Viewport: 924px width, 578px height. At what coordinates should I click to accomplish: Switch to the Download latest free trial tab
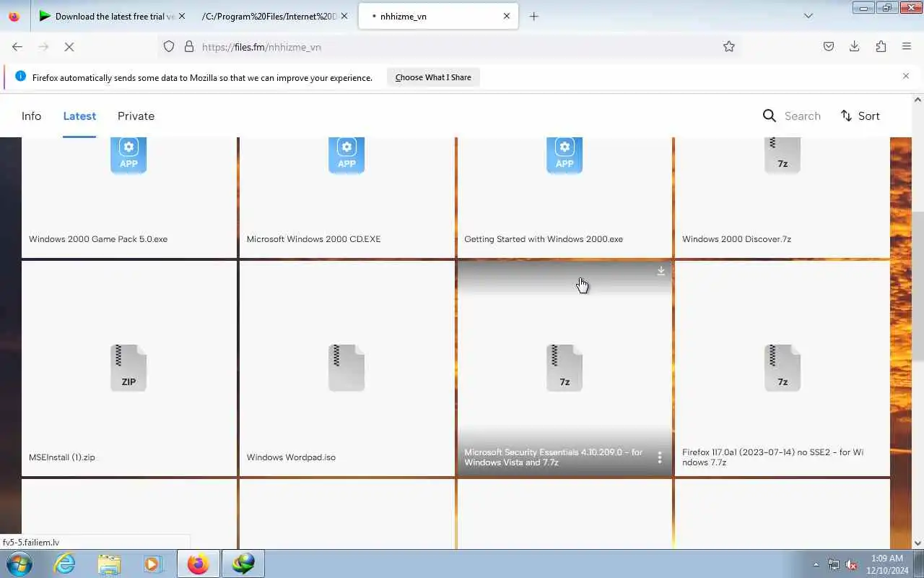coord(110,16)
